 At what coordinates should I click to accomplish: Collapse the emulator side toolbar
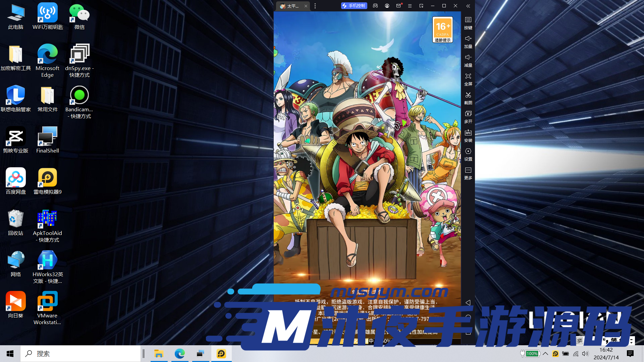[468, 6]
